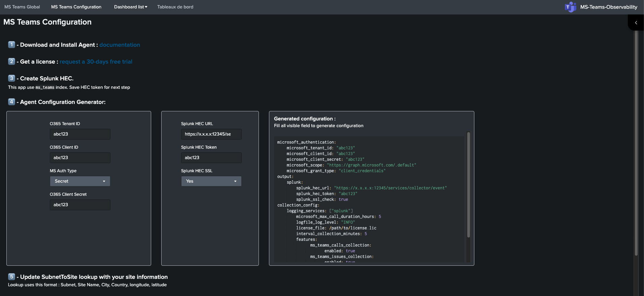Click the Splunk HEC Token input field
Viewport: 644px width, 296px height.
tap(211, 158)
